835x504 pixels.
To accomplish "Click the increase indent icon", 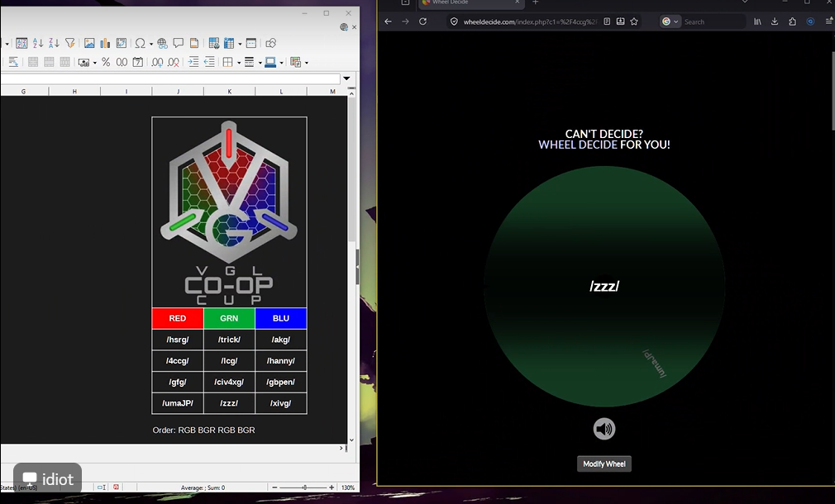I will tap(193, 62).
